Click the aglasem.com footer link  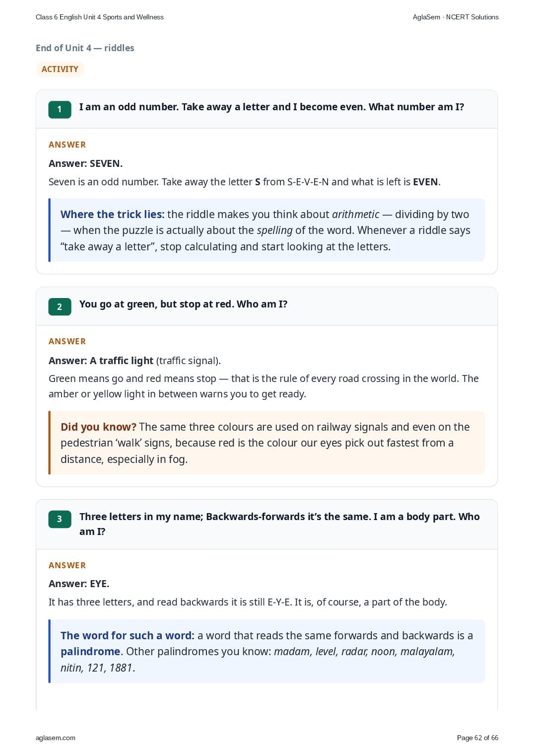click(56, 738)
